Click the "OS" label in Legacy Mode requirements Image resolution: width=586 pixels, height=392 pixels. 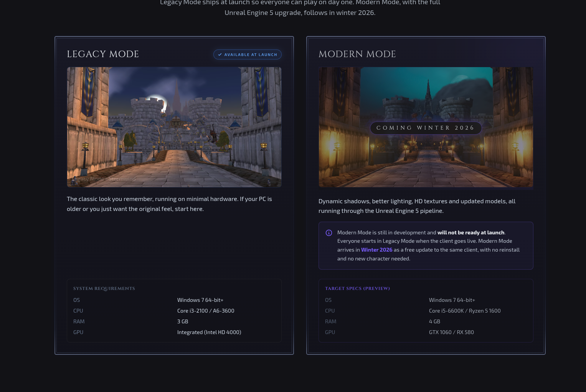[77, 300]
